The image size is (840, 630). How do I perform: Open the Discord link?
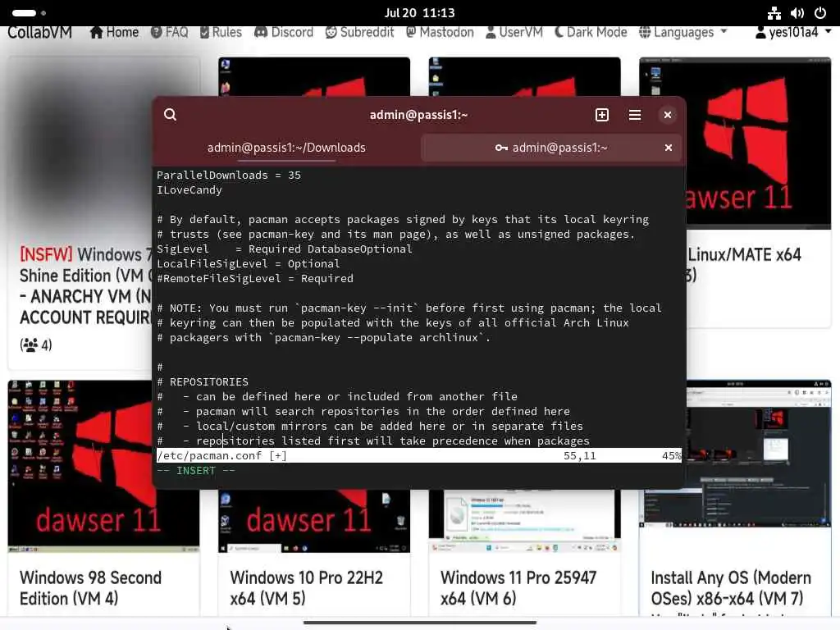(284, 32)
